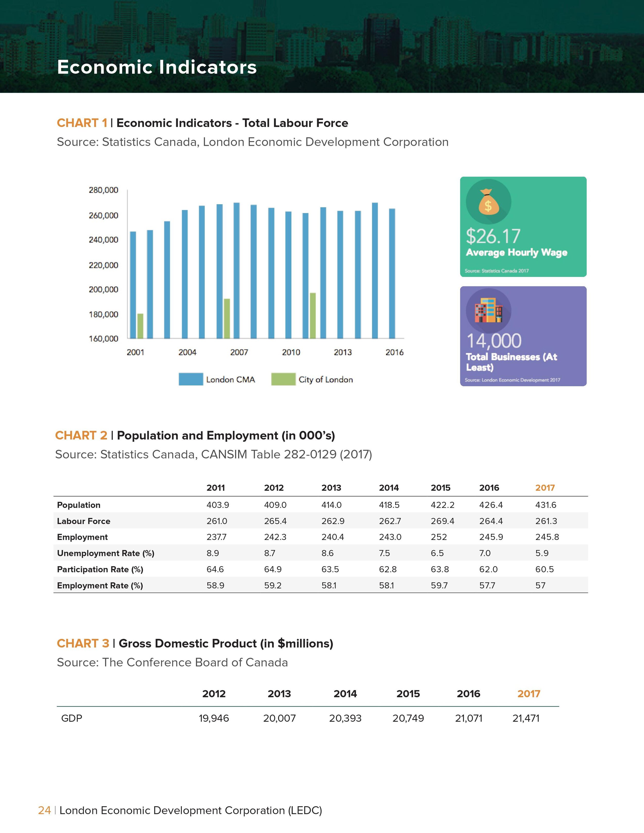Click the orange '2017' header in Chart 2

click(545, 488)
